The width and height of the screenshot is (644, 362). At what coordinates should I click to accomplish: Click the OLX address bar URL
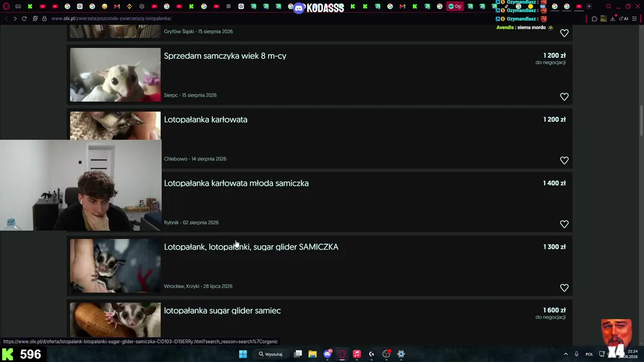point(111,19)
